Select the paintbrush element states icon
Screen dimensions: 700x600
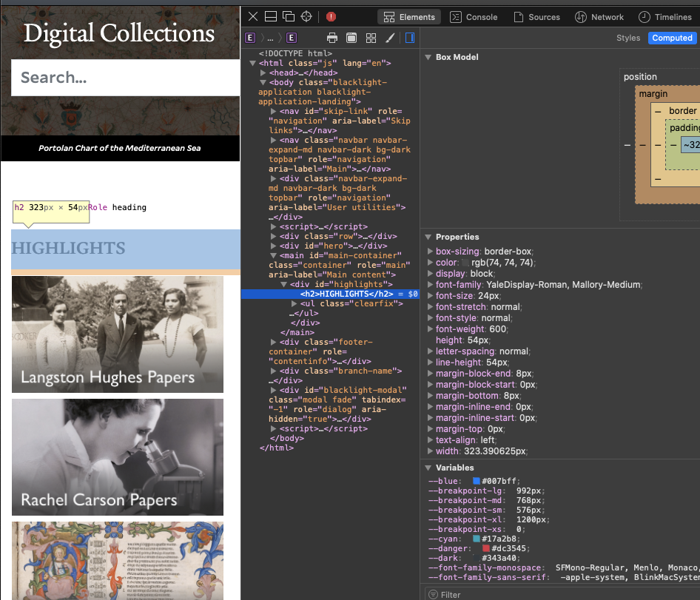click(389, 37)
